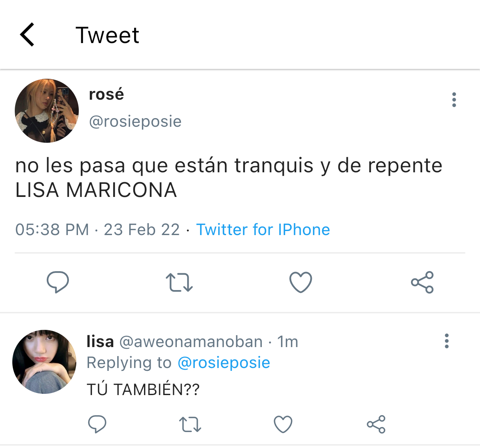Open more options for rosé's tweet

pos(454,100)
